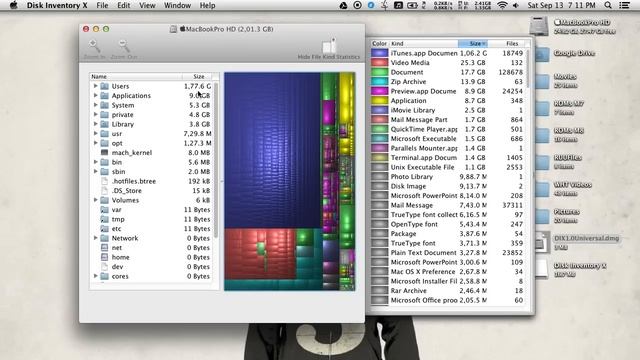Expand the private folder triangle

tap(96, 115)
